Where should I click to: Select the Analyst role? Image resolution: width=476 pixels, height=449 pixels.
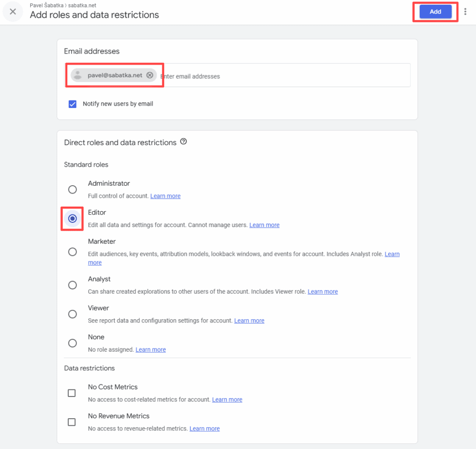coord(72,285)
